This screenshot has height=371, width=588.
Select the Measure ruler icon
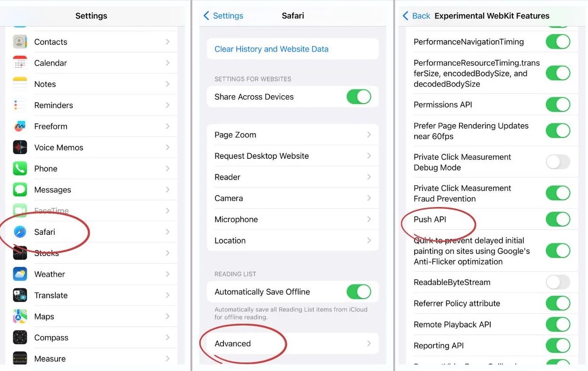click(x=20, y=358)
